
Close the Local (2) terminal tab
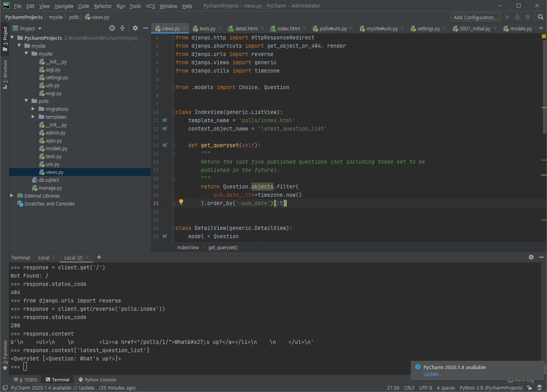tap(87, 258)
